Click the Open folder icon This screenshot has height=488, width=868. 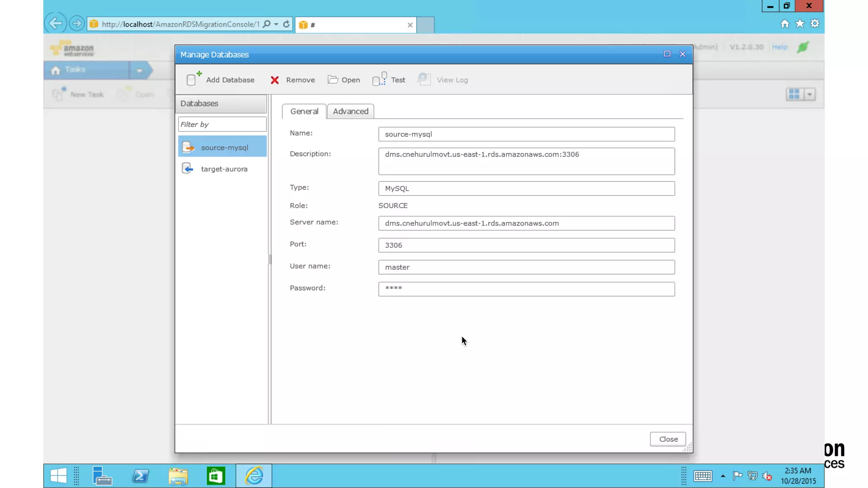tap(333, 80)
